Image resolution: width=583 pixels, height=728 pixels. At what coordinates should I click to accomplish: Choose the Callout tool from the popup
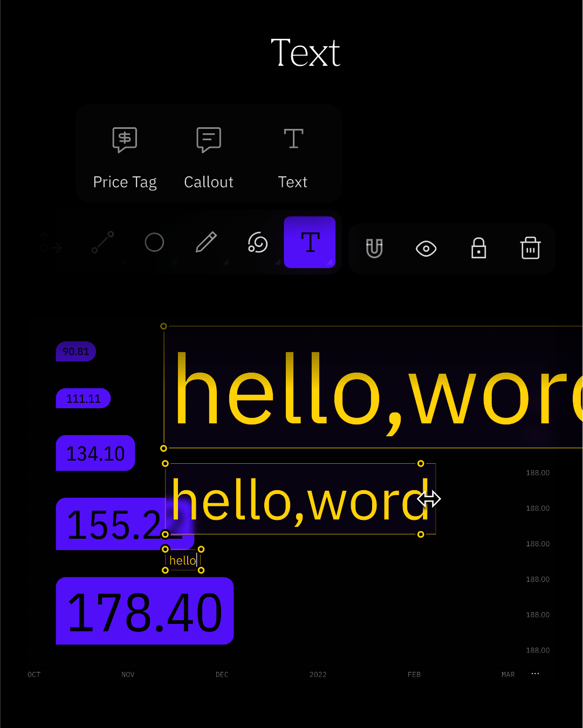(209, 157)
